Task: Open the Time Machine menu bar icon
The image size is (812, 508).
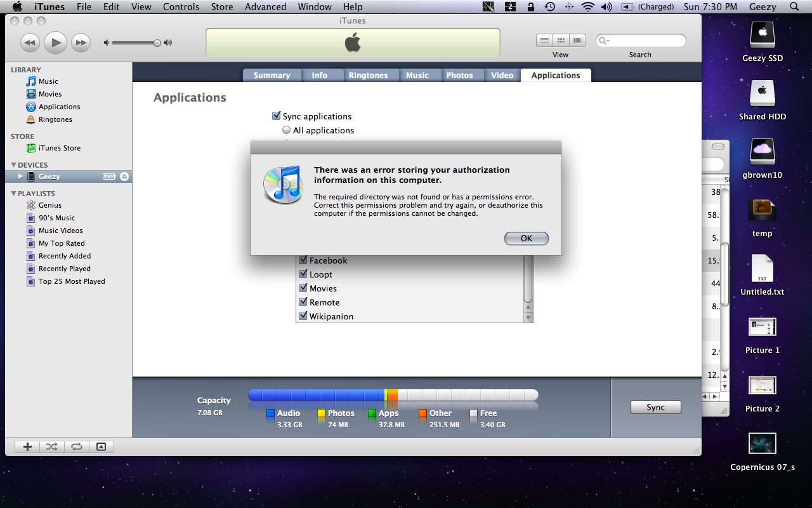Action: pyautogui.click(x=550, y=7)
